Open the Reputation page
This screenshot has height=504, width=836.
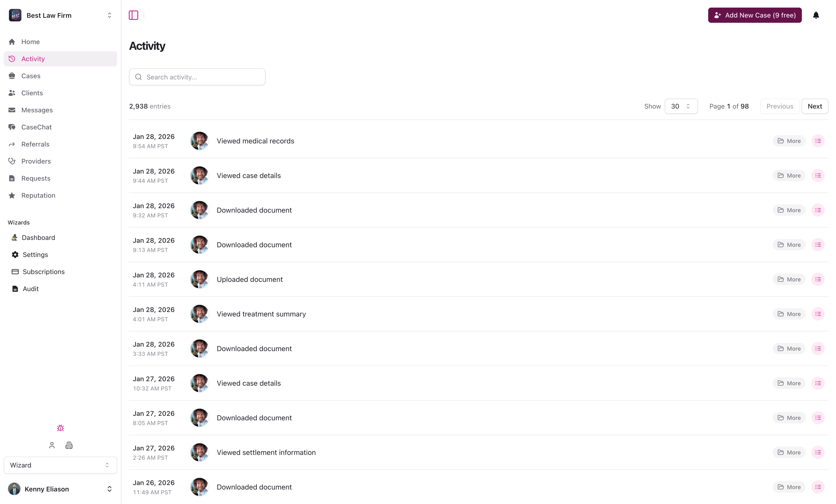point(38,195)
